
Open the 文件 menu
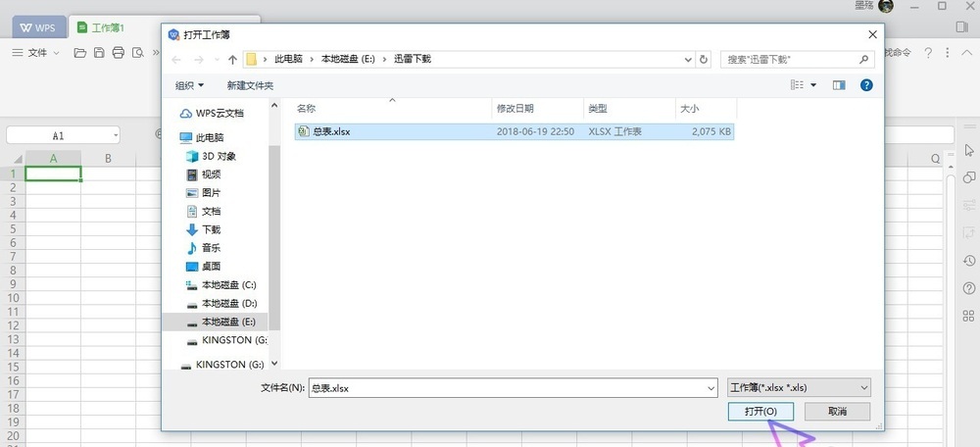pyautogui.click(x=37, y=53)
